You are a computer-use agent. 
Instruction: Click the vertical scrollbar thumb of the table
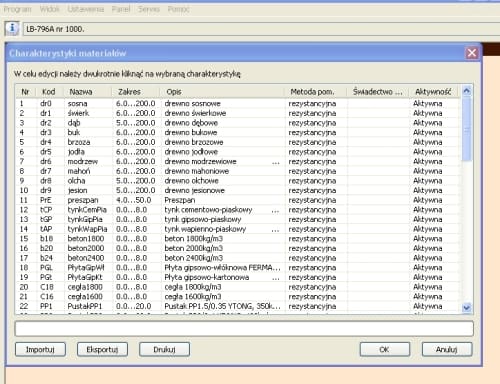(467, 129)
